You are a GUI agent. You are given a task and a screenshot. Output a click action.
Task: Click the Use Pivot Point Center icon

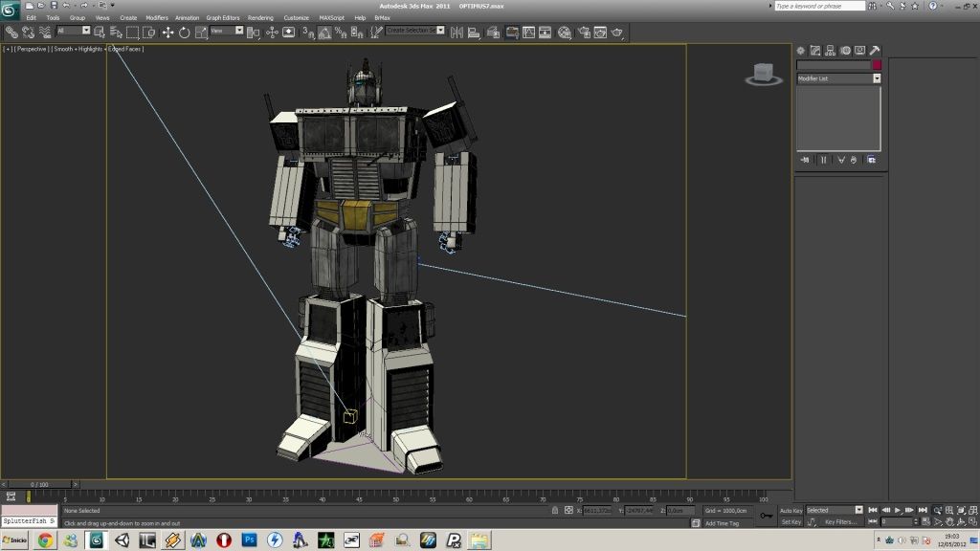coord(253,33)
